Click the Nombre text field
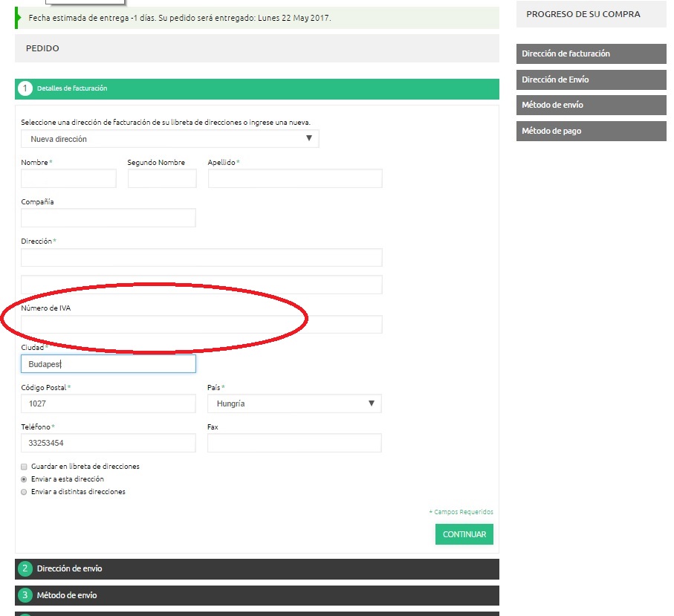Image resolution: width=674 pixels, height=616 pixels. (68, 178)
